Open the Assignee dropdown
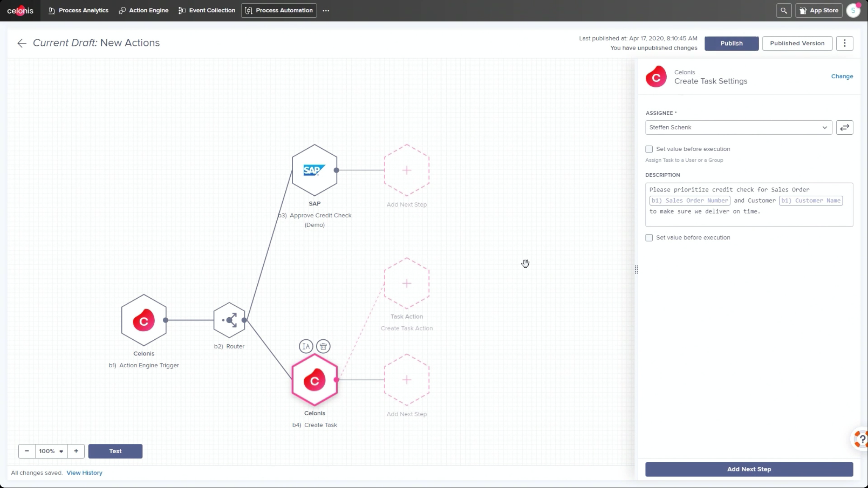Viewport: 868px width, 488px height. point(825,127)
